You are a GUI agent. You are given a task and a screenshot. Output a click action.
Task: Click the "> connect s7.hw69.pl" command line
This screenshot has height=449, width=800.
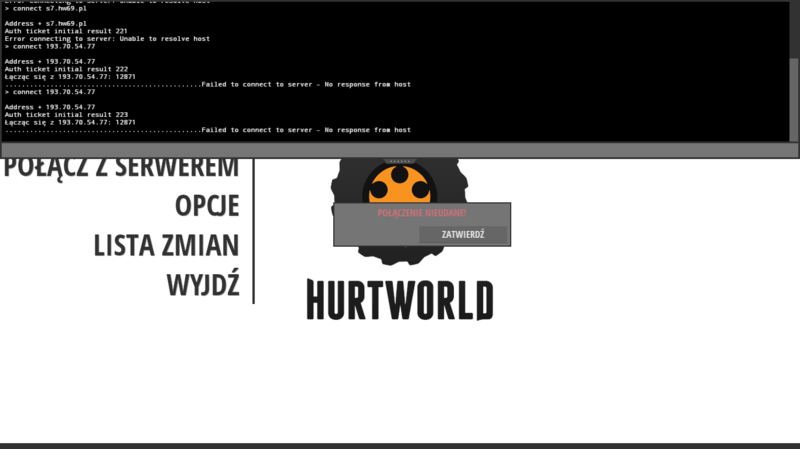(46, 8)
